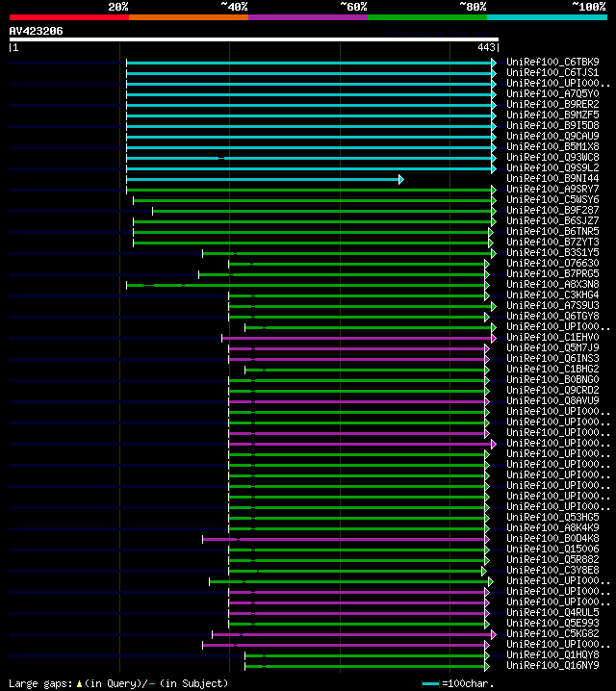Select the UniRef100_B9NI44 label
The image size is (616, 691).
[552, 178]
